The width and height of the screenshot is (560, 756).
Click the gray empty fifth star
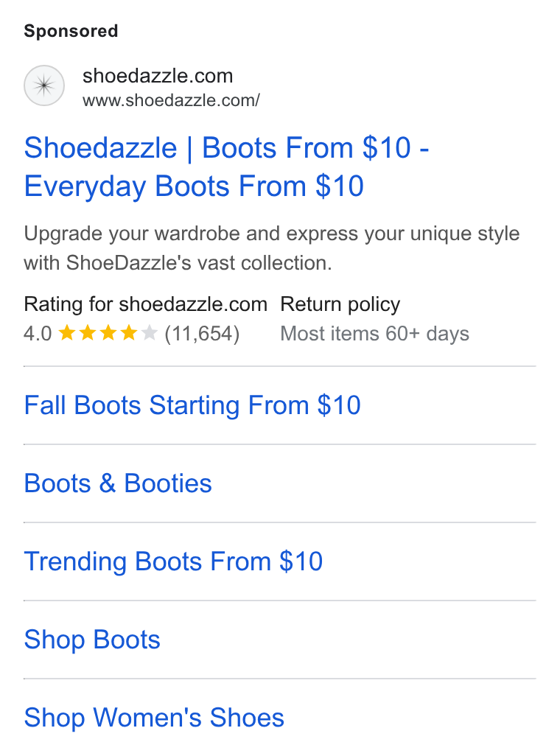[x=150, y=332]
